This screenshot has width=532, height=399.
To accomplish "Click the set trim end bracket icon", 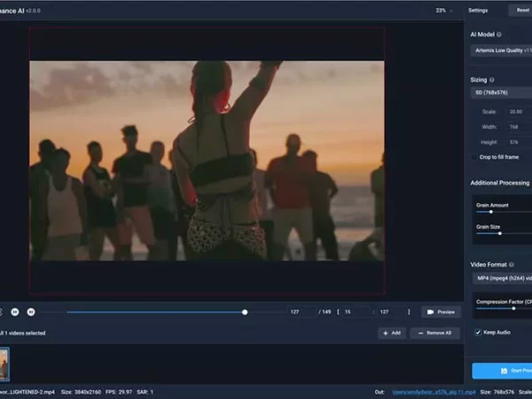I will tap(409, 312).
